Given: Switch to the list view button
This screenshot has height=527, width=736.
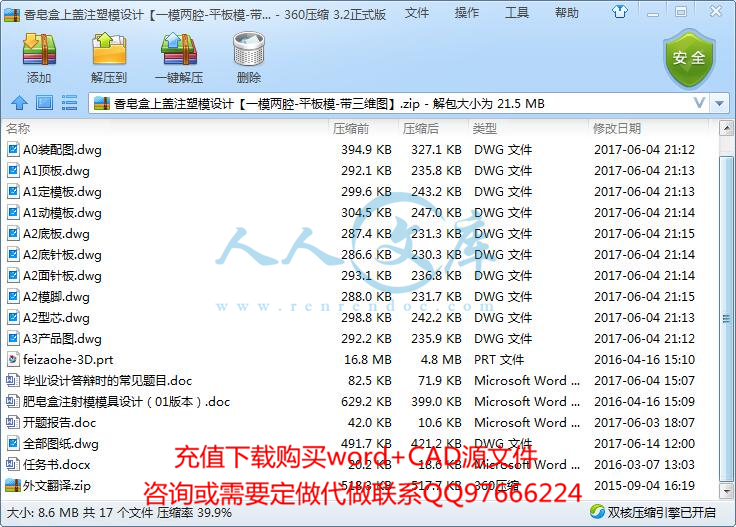Looking at the screenshot, I should pos(69,102).
